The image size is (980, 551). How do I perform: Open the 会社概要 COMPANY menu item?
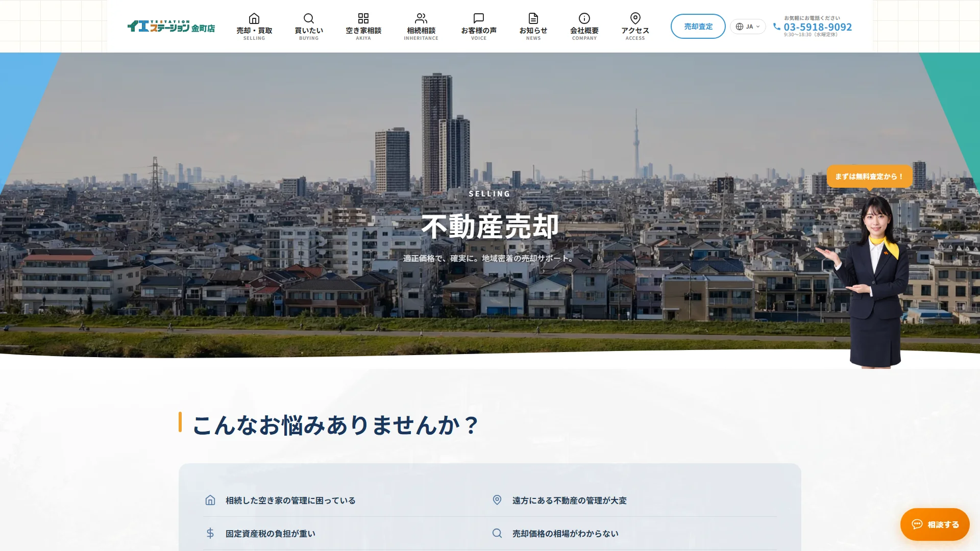(x=584, y=27)
